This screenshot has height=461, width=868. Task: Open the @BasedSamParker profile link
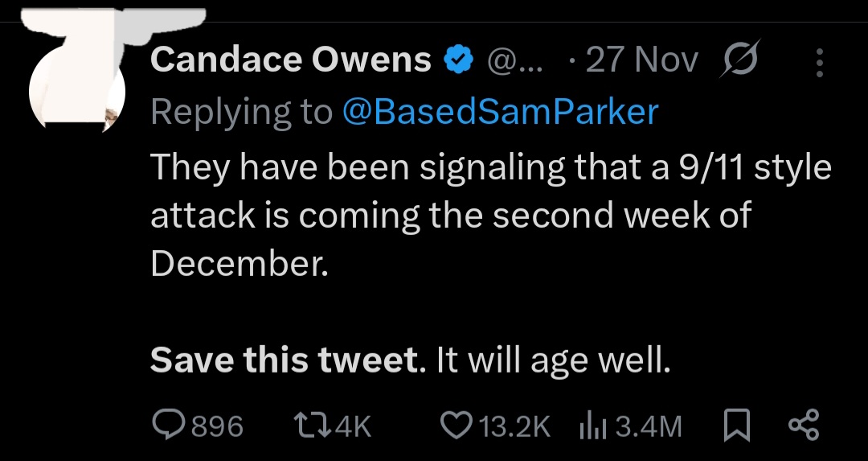click(500, 112)
